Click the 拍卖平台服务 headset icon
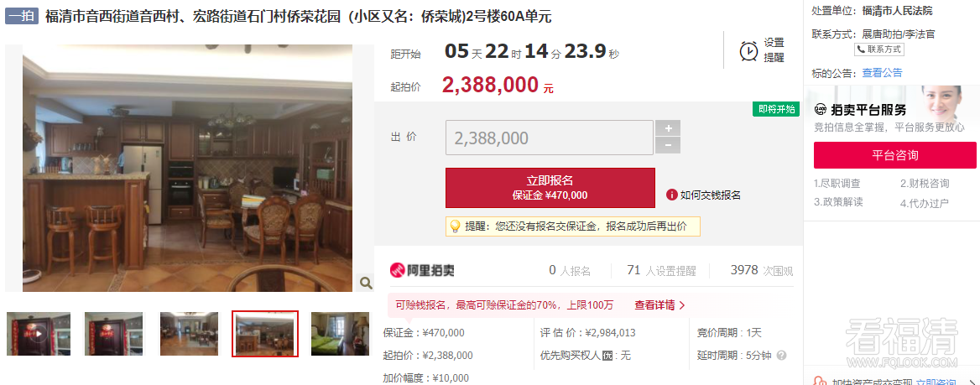980x385 pixels. 821,111
